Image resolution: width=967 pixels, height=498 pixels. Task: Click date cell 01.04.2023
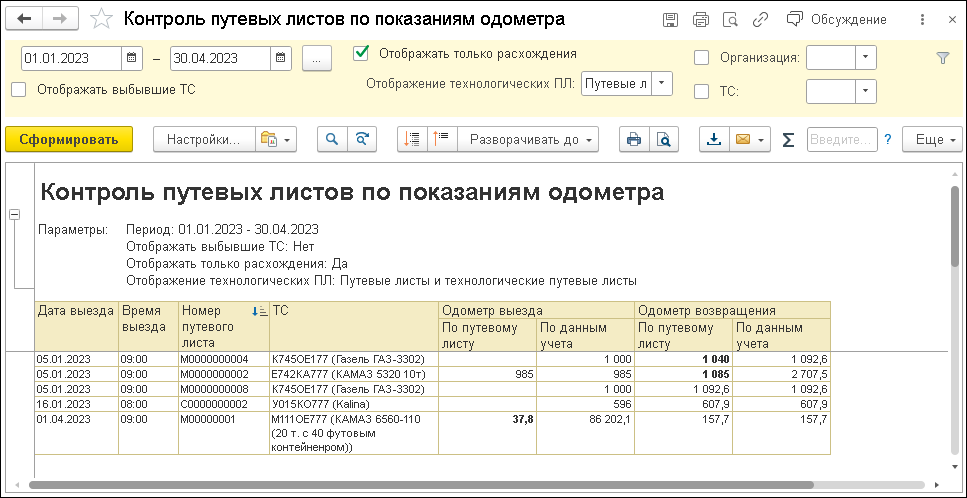pos(76,434)
